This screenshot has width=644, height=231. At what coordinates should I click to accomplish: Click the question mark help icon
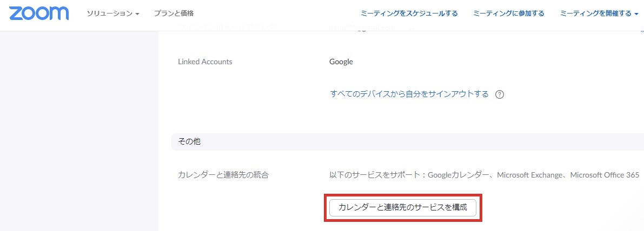(500, 94)
